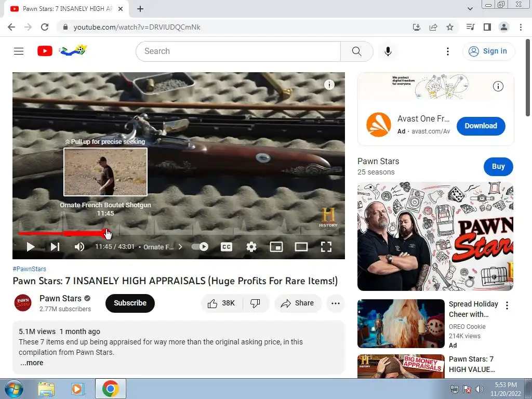This screenshot has width=532, height=399.
Task: Enable miniplayer mode
Action: (x=276, y=247)
